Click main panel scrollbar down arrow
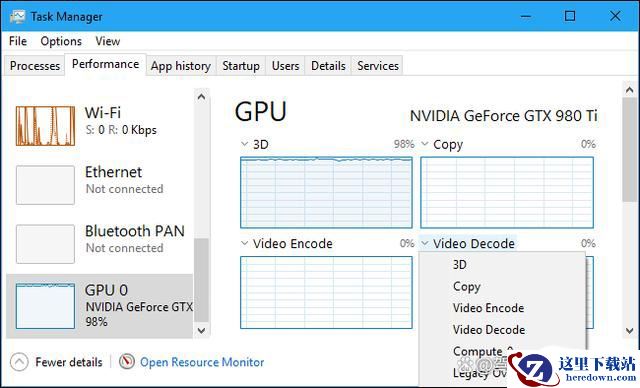Image resolution: width=640 pixels, height=388 pixels. click(629, 330)
